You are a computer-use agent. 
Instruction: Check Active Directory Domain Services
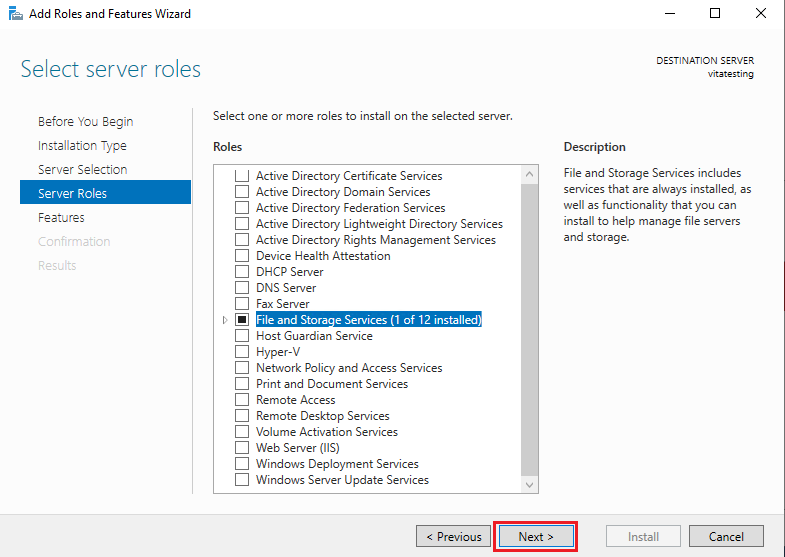pyautogui.click(x=242, y=192)
